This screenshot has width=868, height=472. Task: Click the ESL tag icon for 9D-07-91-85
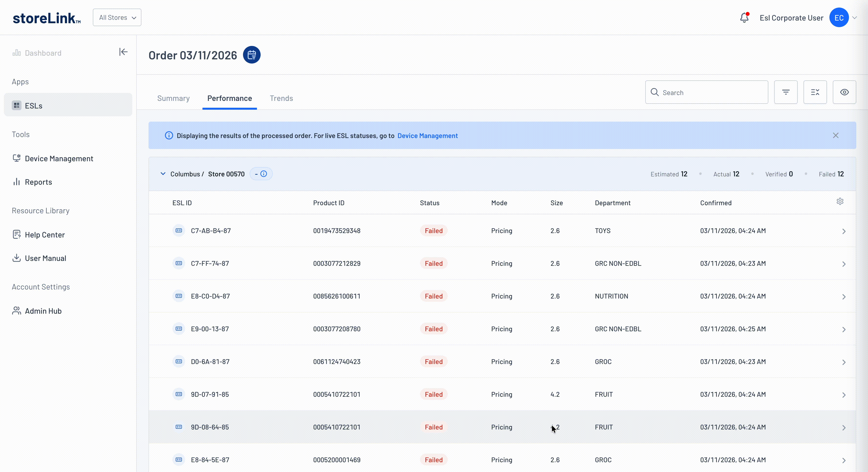click(179, 394)
